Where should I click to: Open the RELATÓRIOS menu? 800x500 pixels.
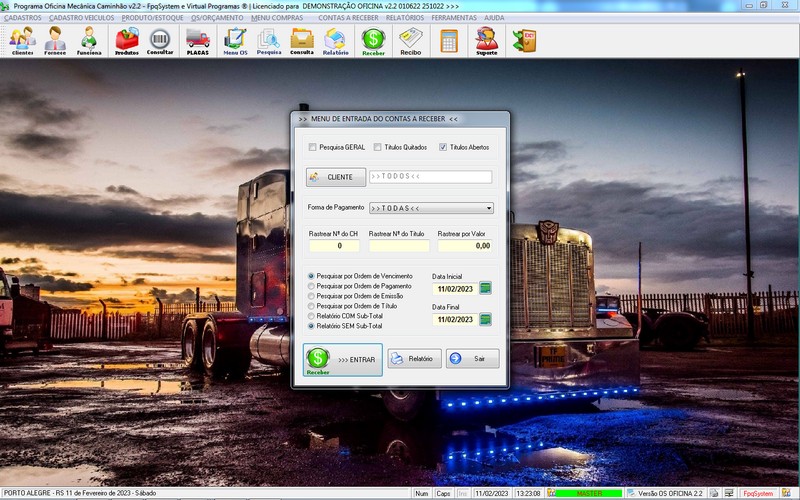coord(405,18)
